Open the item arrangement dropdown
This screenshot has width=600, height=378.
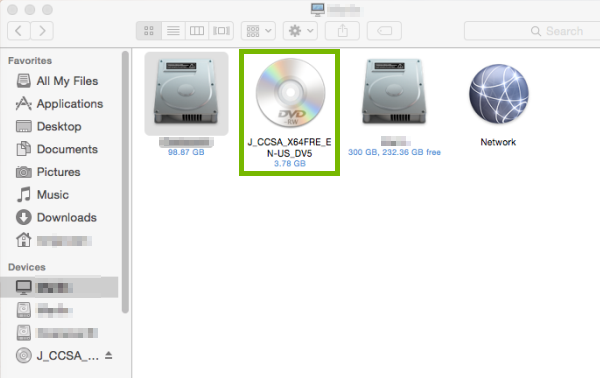tap(258, 31)
